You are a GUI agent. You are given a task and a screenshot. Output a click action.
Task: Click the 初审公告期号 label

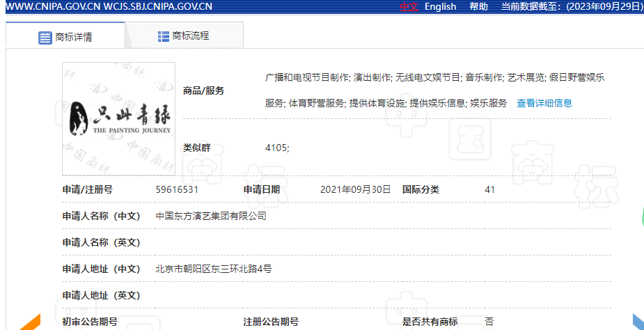[90, 322]
